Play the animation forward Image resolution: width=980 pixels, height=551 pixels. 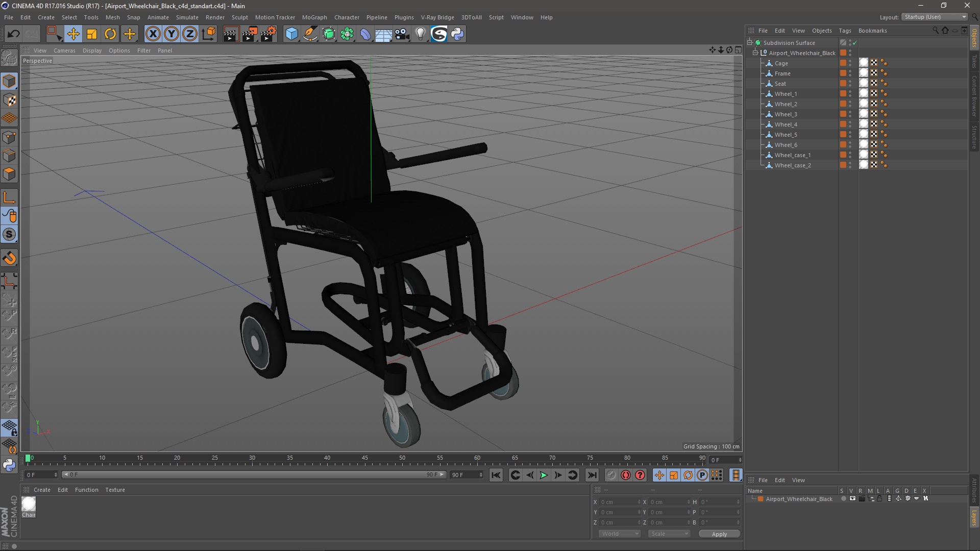coord(544,475)
